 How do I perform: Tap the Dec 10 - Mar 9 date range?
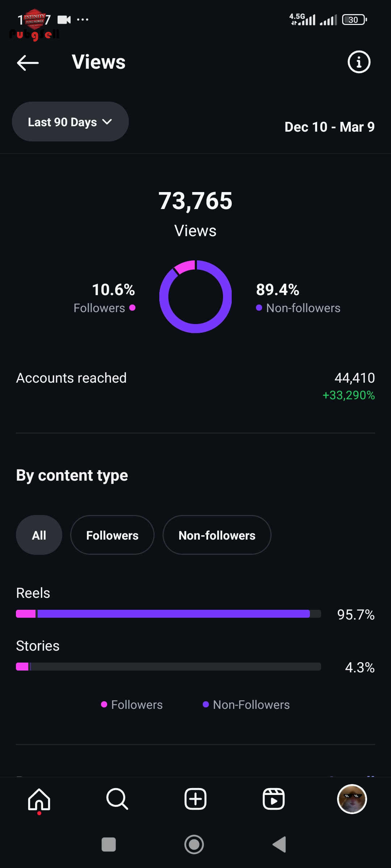[x=329, y=127]
